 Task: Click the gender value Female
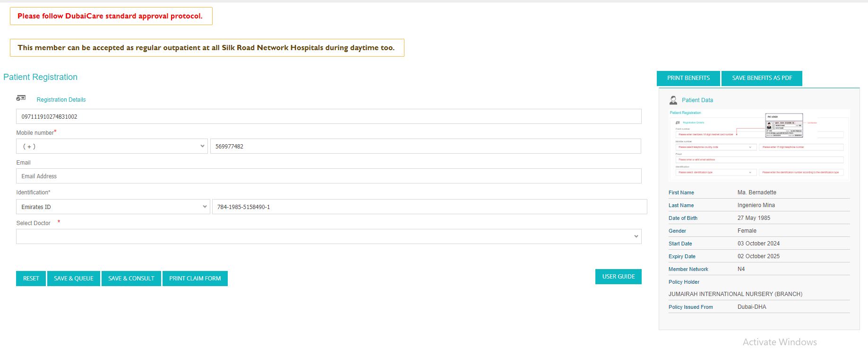pos(747,231)
